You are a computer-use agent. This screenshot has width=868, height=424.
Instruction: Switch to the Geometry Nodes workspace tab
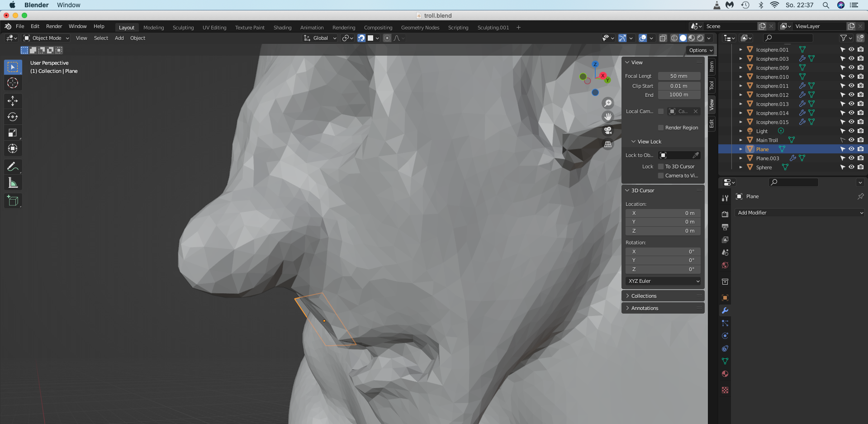coord(420,28)
